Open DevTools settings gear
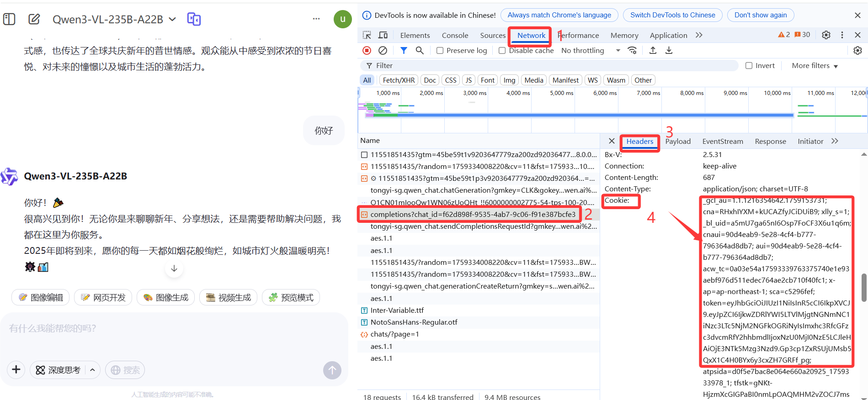868x400 pixels. point(826,35)
